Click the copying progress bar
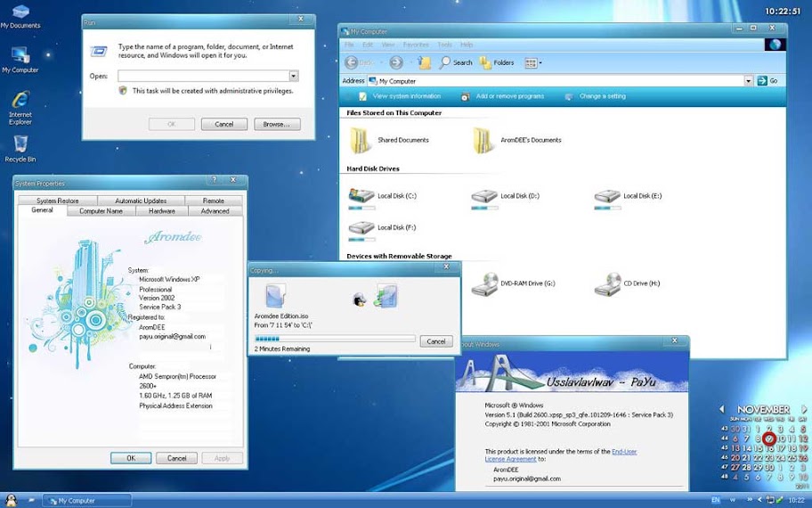 click(335, 339)
